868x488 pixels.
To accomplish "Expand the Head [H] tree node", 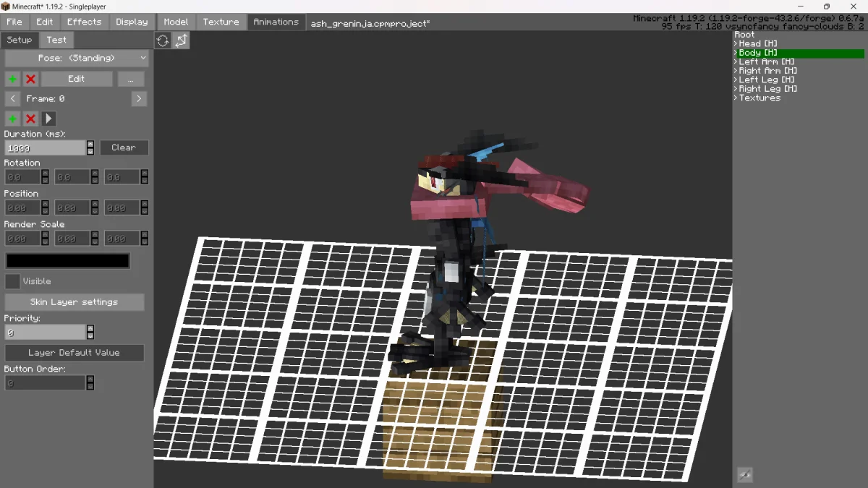I will [x=736, y=44].
